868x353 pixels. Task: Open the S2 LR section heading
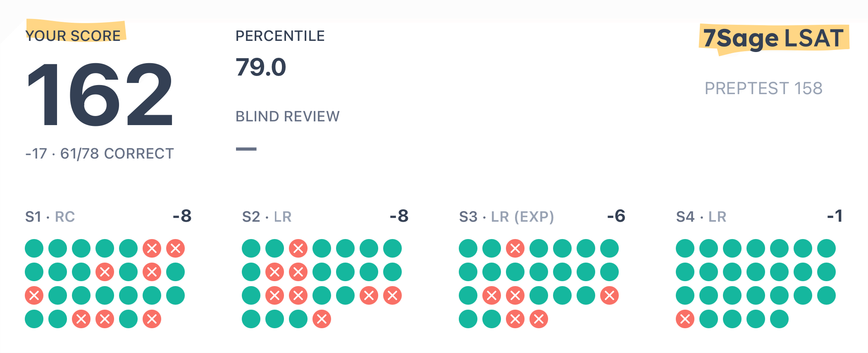point(267,217)
